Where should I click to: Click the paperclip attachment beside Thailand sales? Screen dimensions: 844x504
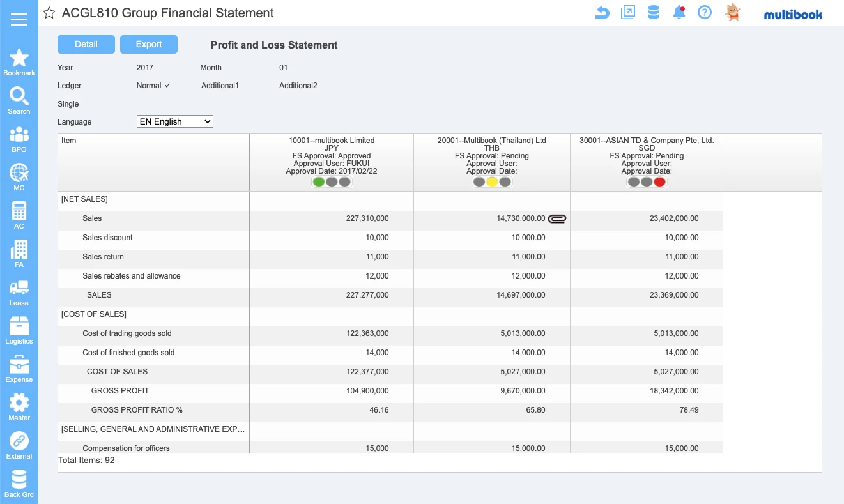coord(557,218)
